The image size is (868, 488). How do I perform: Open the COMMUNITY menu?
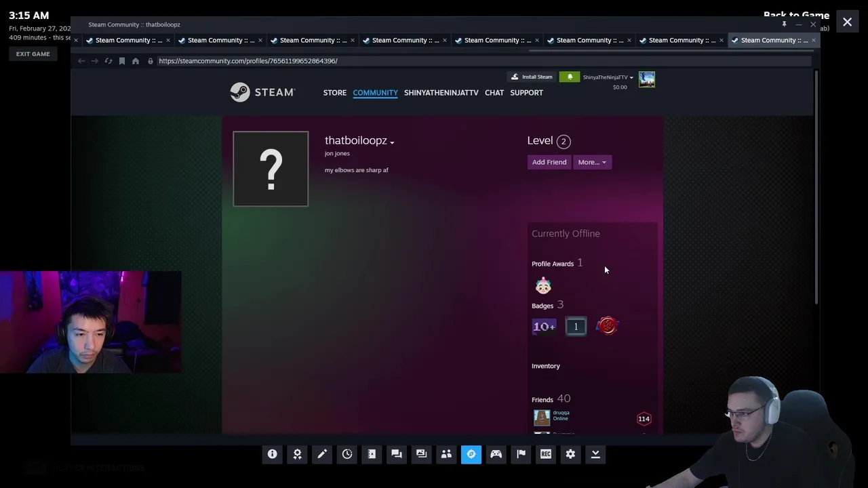375,92
